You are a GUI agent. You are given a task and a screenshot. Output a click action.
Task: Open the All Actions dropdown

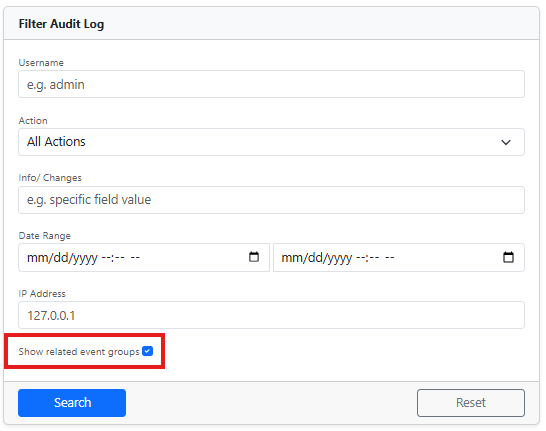(271, 142)
